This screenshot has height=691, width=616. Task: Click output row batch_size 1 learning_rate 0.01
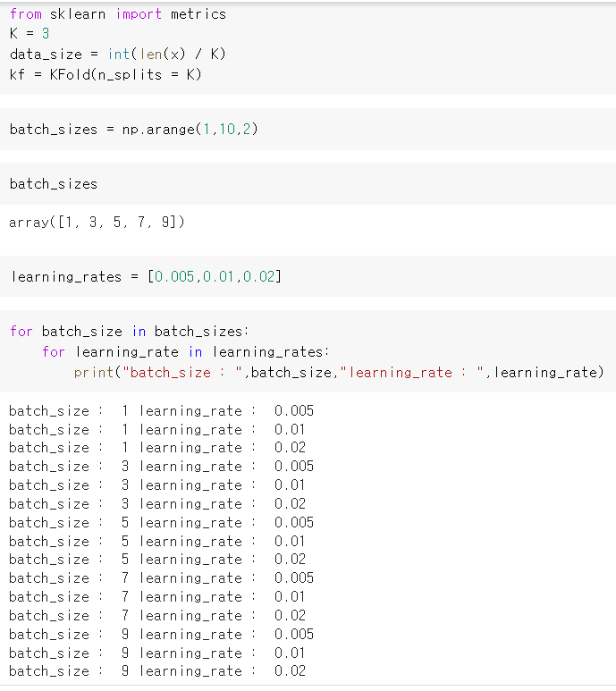[156, 429]
